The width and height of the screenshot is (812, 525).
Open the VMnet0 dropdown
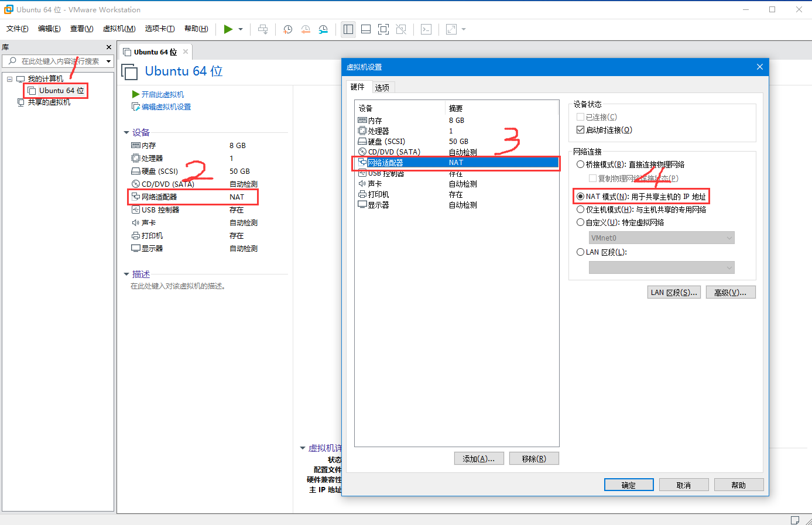pos(662,238)
